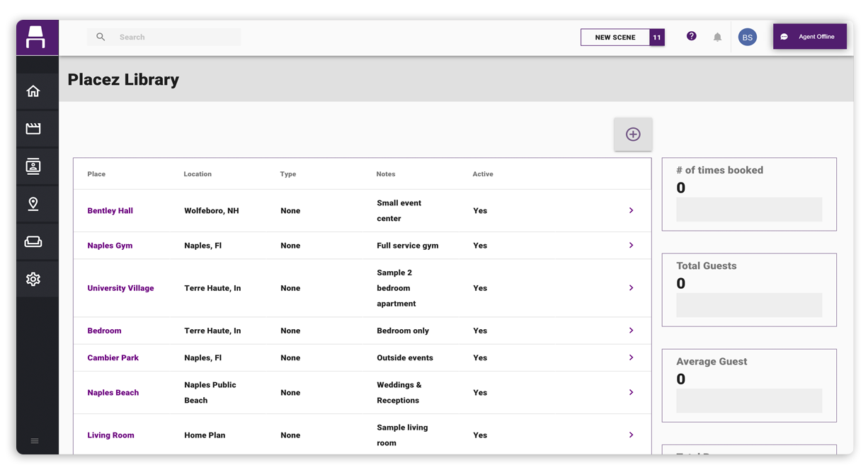This screenshot has width=868, height=470.
Task: Expand the Naples Beach row chevron
Action: [631, 392]
